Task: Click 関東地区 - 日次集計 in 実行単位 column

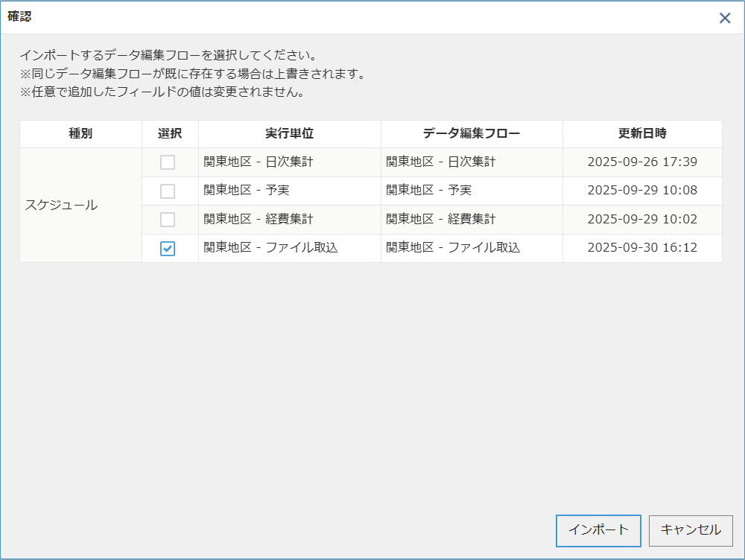Action: point(259,162)
